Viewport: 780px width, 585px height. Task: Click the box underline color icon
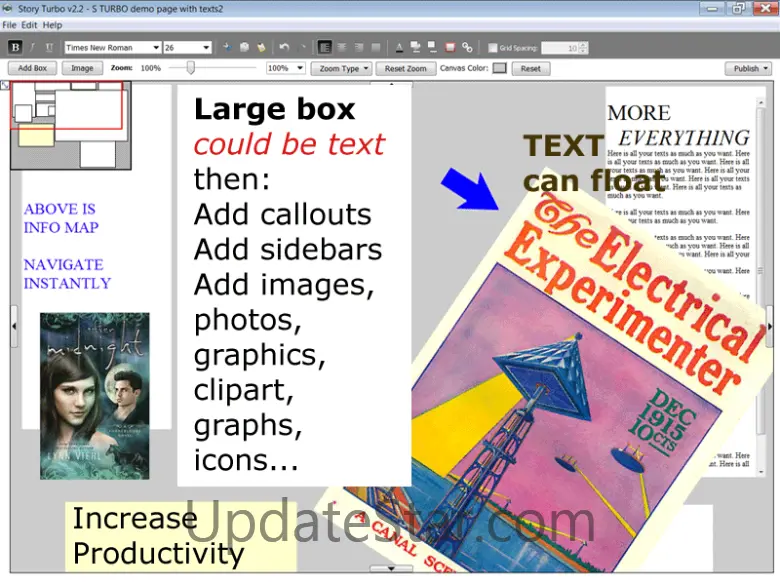432,47
